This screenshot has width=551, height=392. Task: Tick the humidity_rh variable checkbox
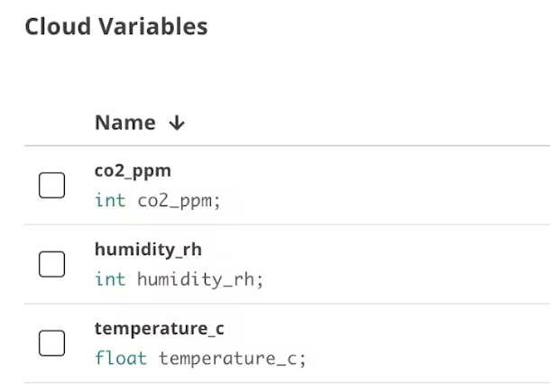pyautogui.click(x=52, y=264)
